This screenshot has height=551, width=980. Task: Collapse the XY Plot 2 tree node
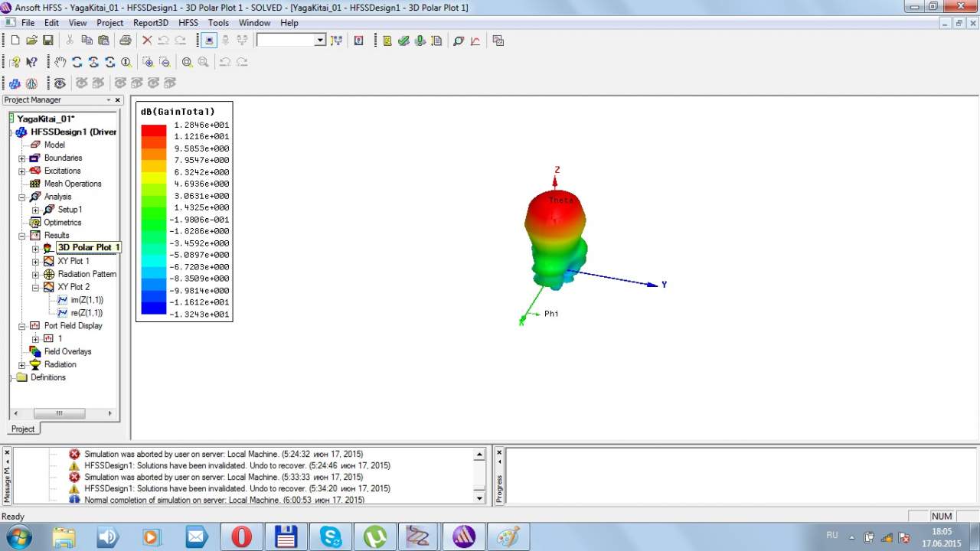(x=35, y=288)
